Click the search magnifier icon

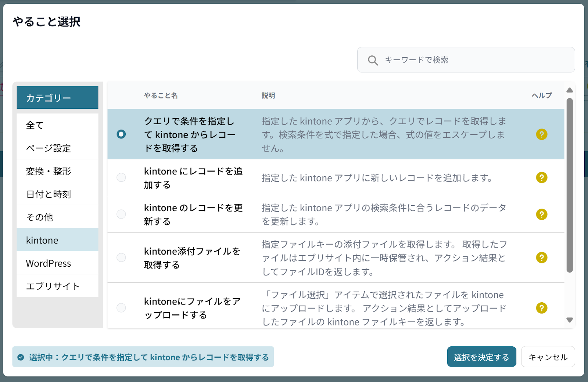tap(373, 60)
